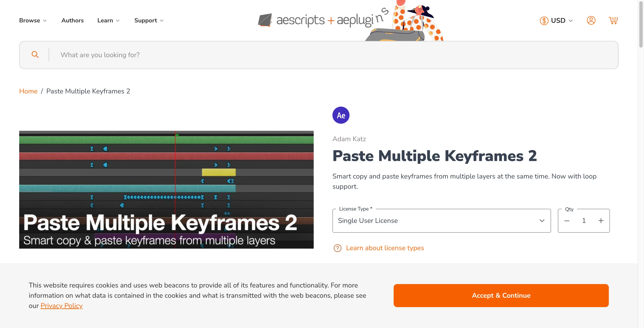Screen dimensions: 644x328
Task: Decrease quantity with the minus control
Action: [x=567, y=221]
